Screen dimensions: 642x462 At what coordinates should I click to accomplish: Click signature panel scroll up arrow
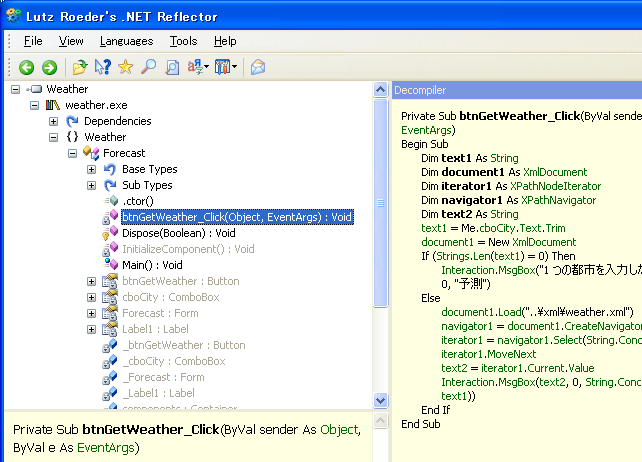point(381,421)
